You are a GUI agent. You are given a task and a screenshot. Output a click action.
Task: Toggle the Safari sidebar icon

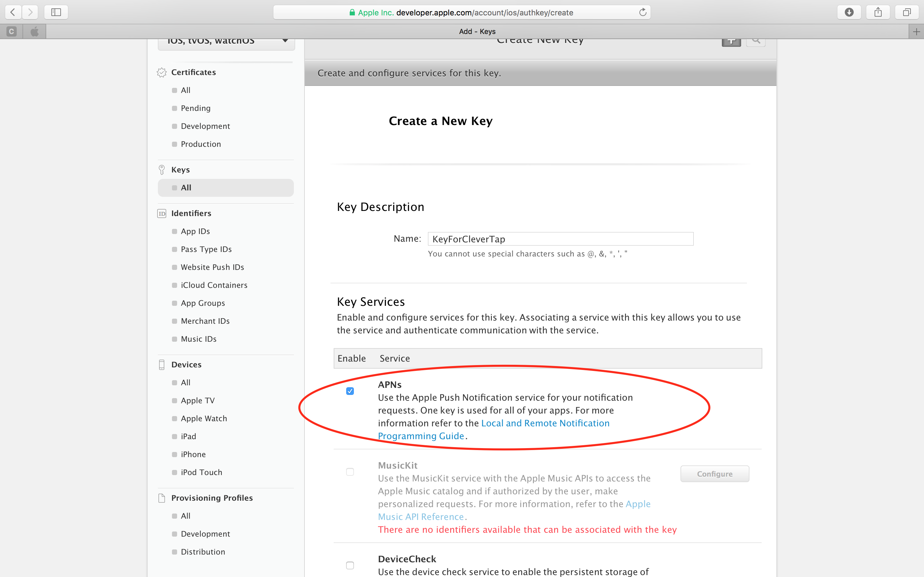(56, 12)
